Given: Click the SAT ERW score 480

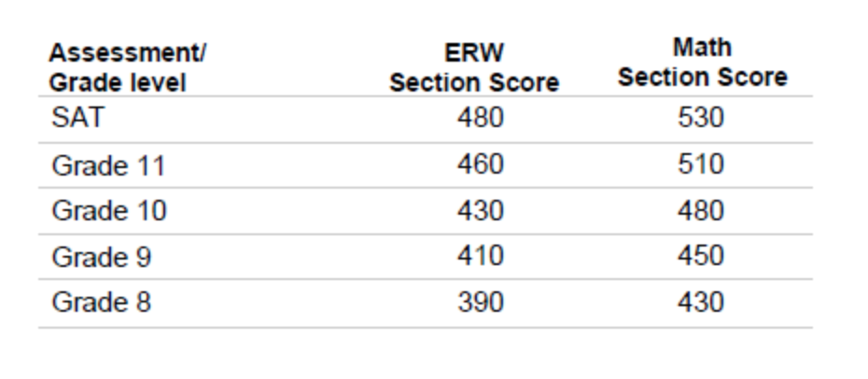Looking at the screenshot, I should [x=480, y=119].
